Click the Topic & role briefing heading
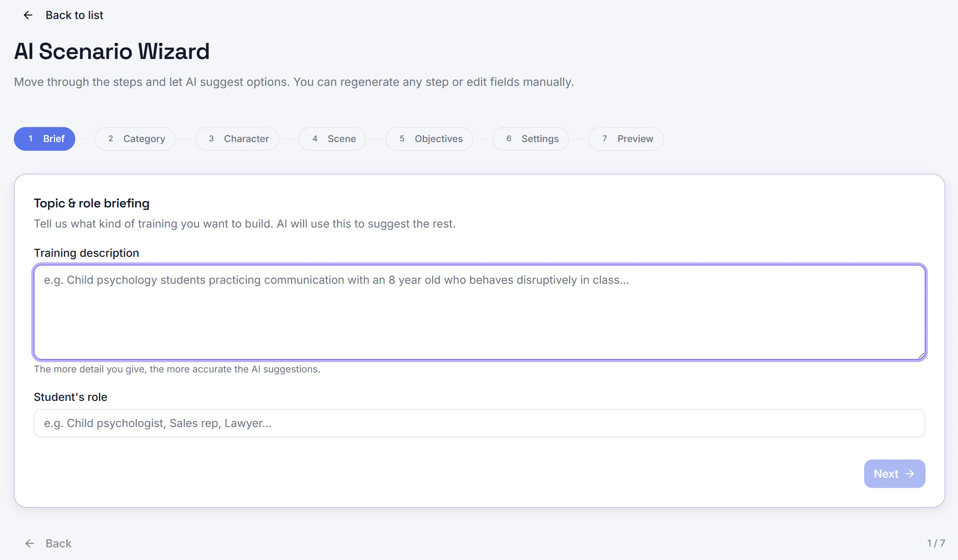Screen dimensions: 958x560 point(91,203)
